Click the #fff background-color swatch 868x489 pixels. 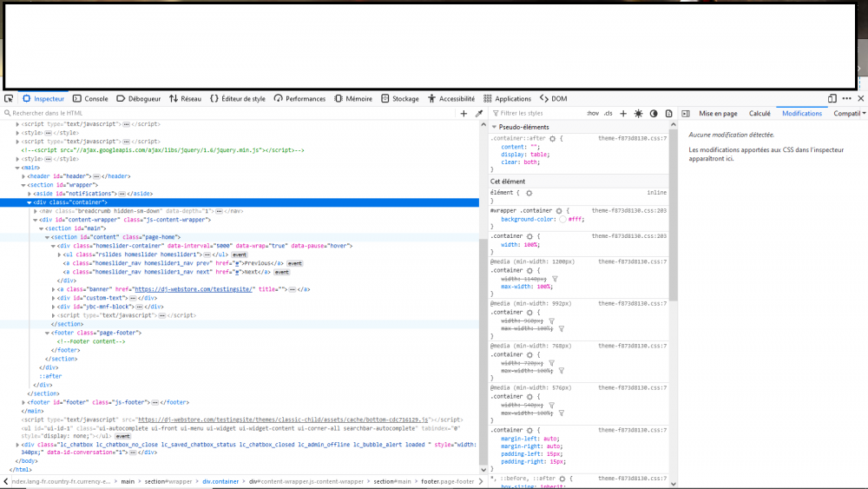(563, 220)
